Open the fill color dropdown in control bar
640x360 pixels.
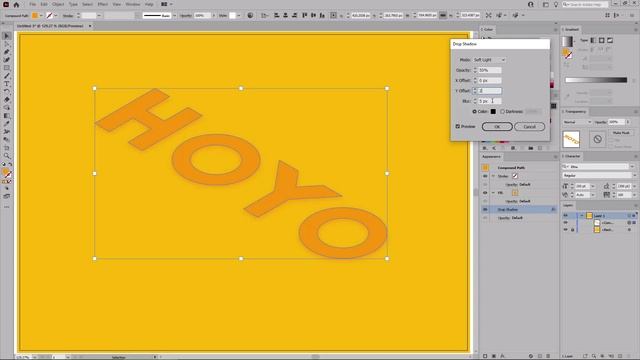coord(41,16)
